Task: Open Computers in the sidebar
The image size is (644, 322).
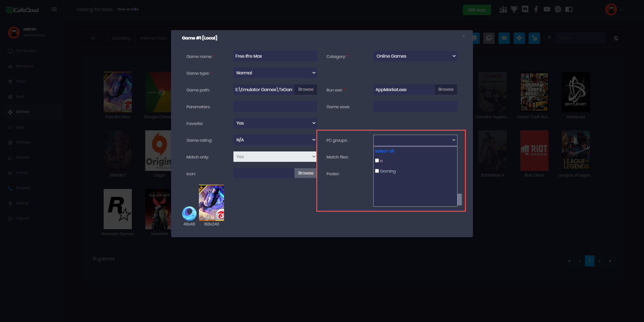Action: click(x=26, y=51)
